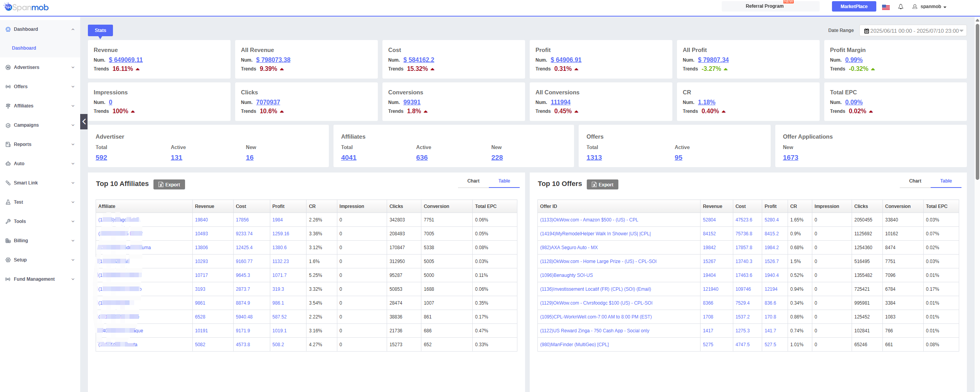Viewport: 980px width, 392px height.
Task: Click the Tools wrench icon
Action: point(8,221)
